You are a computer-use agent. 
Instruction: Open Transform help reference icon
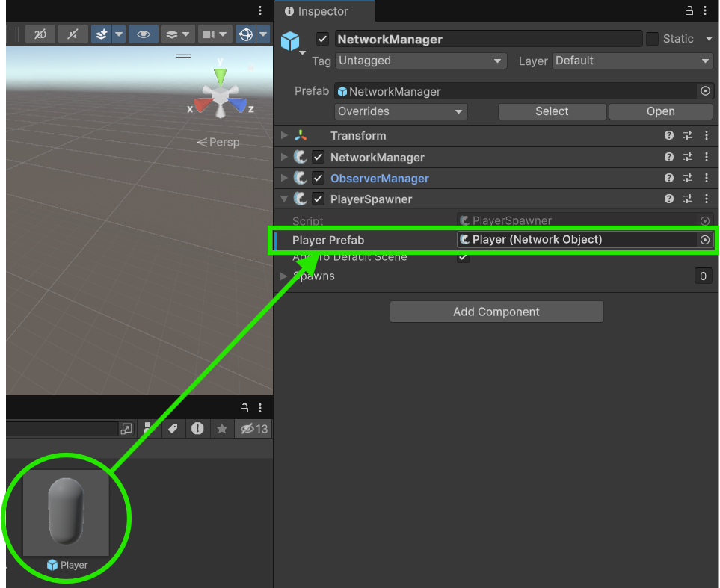pyautogui.click(x=669, y=135)
